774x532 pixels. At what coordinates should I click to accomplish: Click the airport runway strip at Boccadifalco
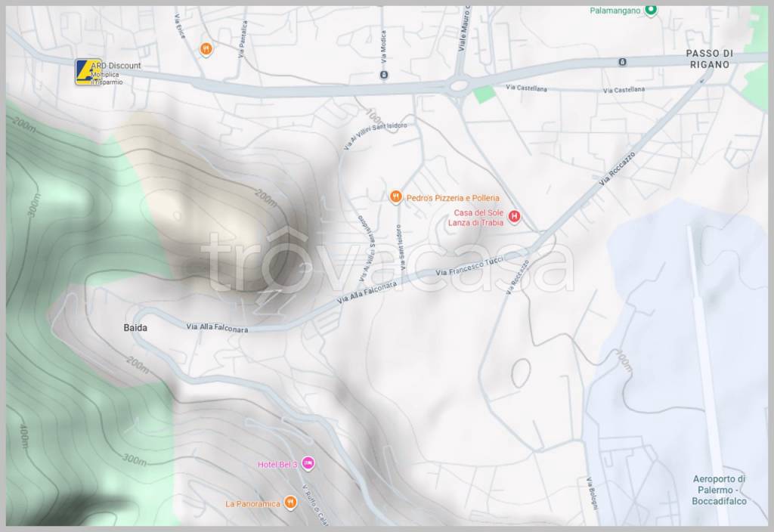tap(703, 340)
